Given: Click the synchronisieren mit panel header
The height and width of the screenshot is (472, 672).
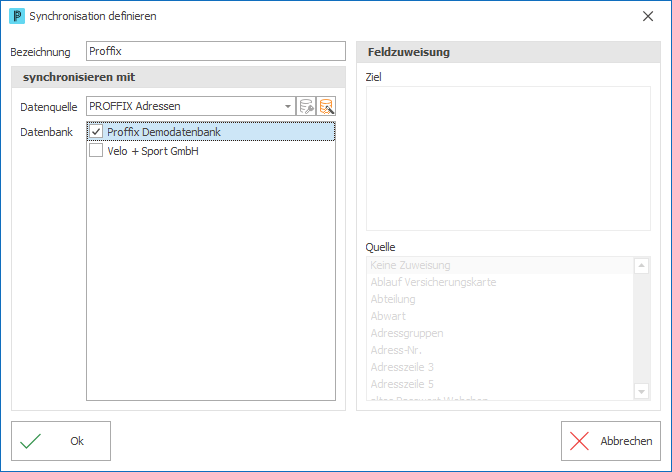Looking at the screenshot, I should click(178, 77).
